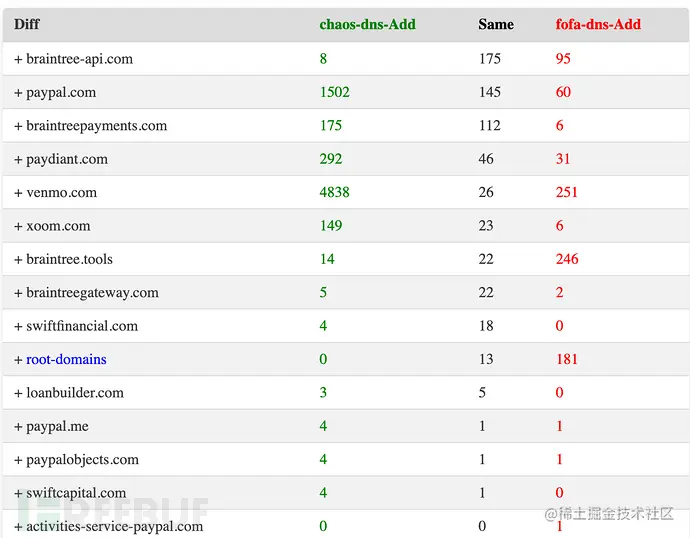The height and width of the screenshot is (538, 690).
Task: Click the Diff column header
Action: 26,24
